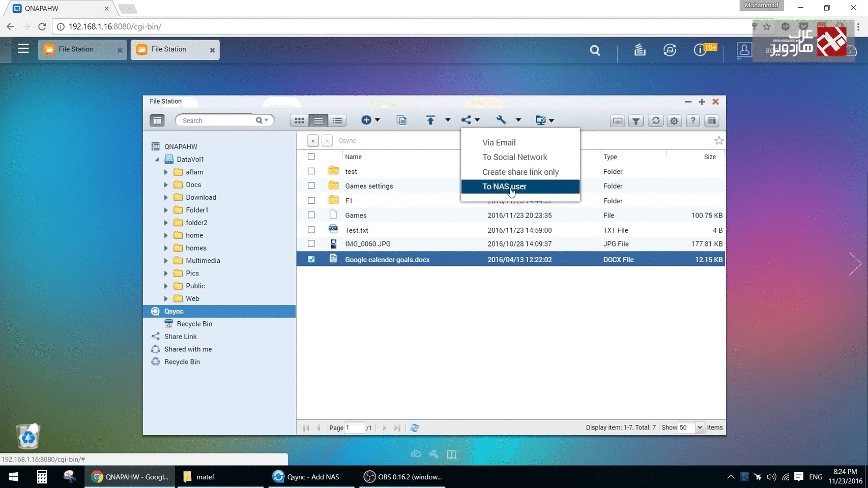The image size is (868, 488).
Task: Expand the Download folder
Action: pos(166,197)
